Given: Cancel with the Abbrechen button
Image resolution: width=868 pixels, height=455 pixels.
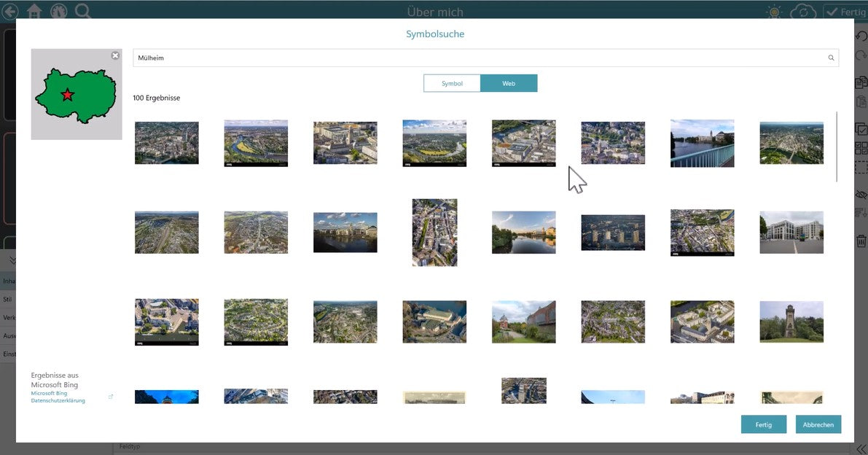Looking at the screenshot, I should pyautogui.click(x=818, y=424).
